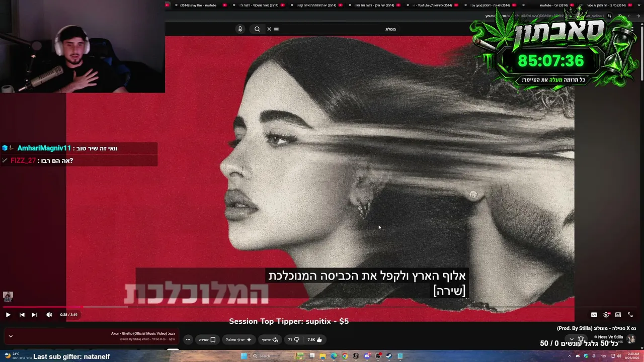Open Chrome from the taskbar
Viewport: 644px width, 362px height.
click(345, 356)
